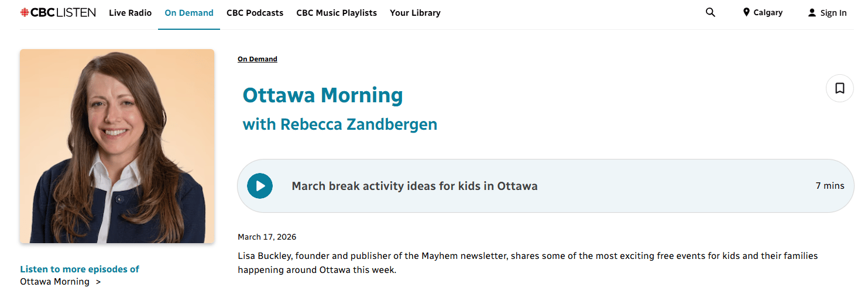Click the 7 mins duration label
The height and width of the screenshot is (294, 868).
click(x=830, y=186)
